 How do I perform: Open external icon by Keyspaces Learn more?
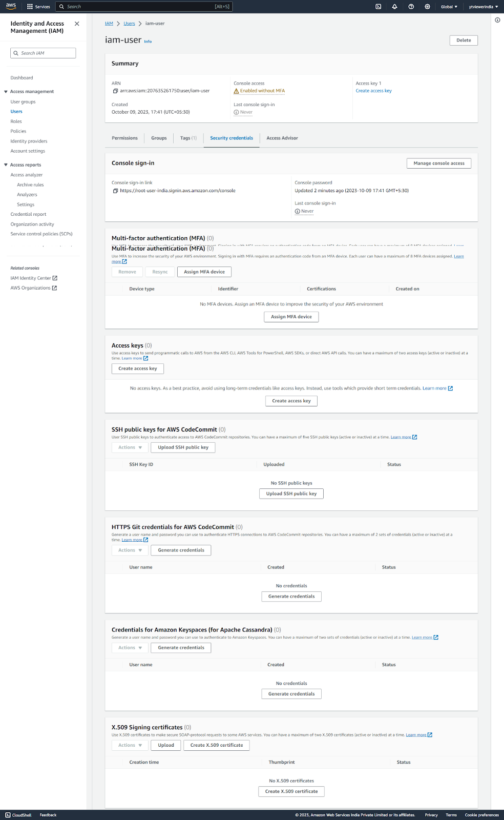(x=436, y=638)
